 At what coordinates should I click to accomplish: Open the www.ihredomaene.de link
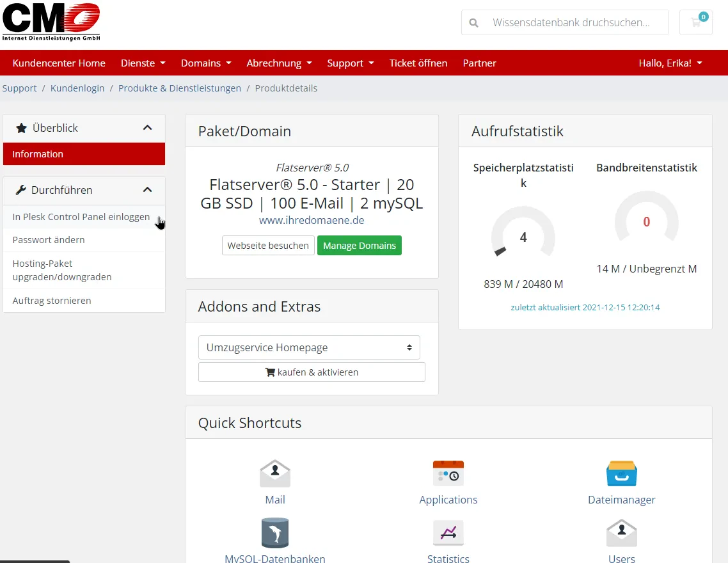point(312,221)
